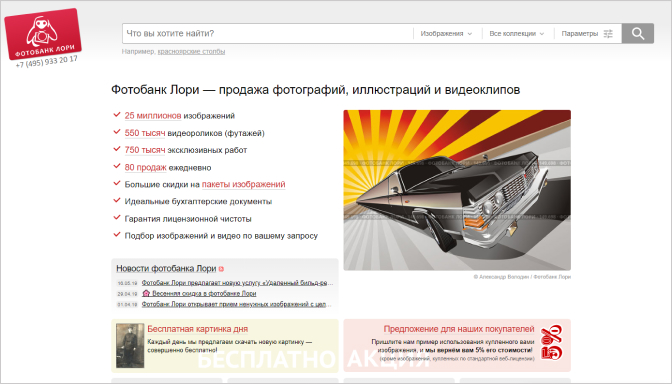Click 'Подбор изображений и видео по вашему запросу'
Screen dimensions: 672x384
coord(221,236)
